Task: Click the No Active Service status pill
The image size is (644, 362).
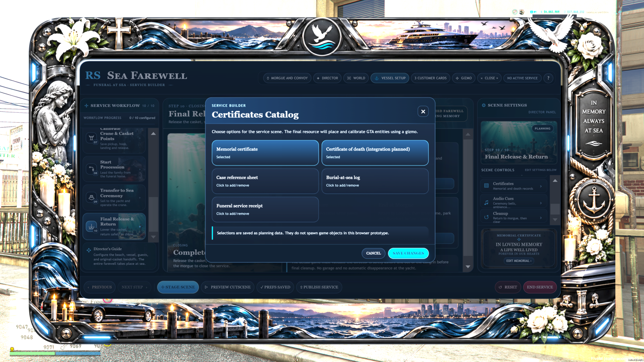Action: (x=522, y=78)
